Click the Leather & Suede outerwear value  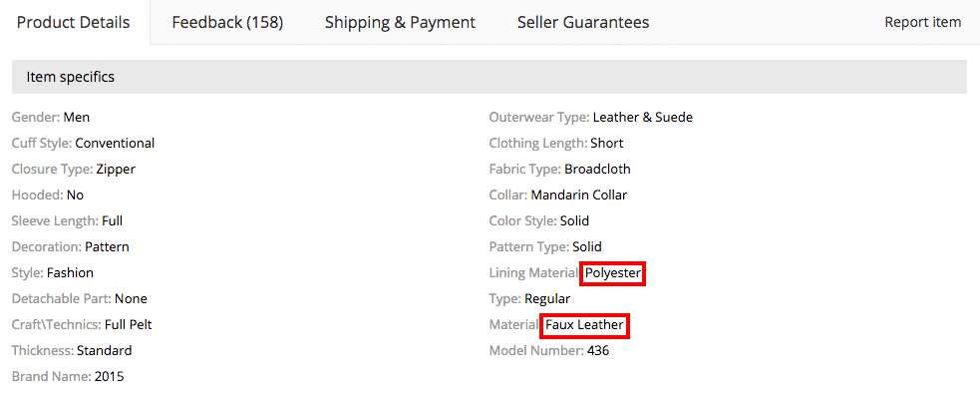(642, 117)
